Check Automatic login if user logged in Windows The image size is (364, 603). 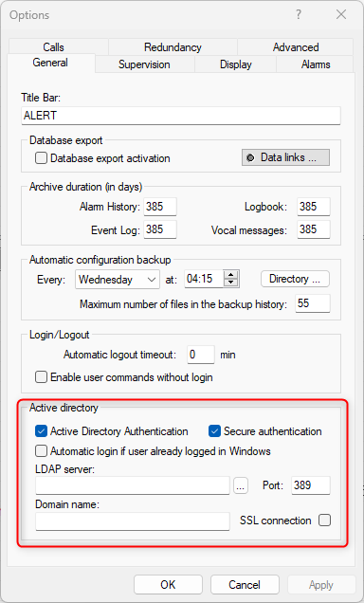pyautogui.click(x=41, y=450)
